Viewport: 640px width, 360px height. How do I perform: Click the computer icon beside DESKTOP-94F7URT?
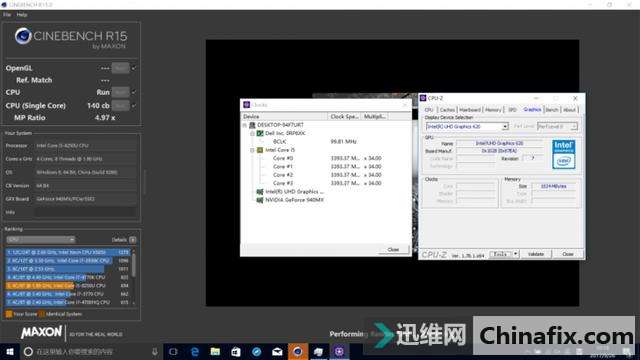[x=252, y=125]
